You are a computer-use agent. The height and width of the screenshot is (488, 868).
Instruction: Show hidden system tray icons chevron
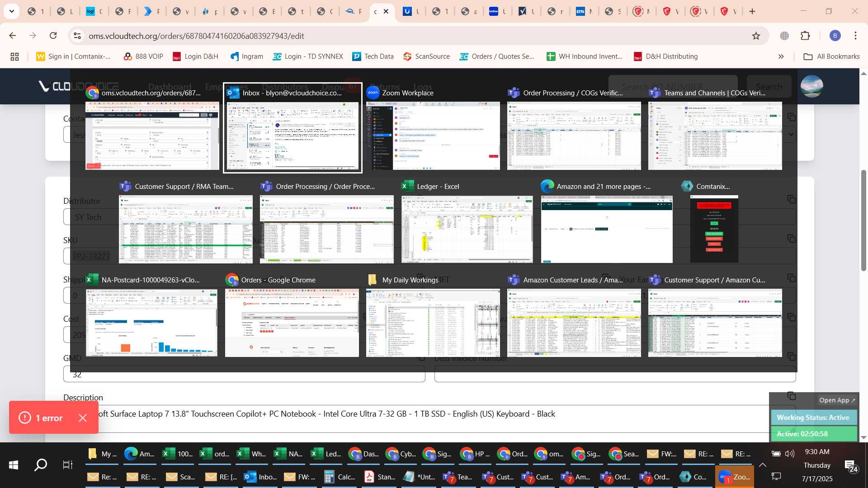point(763,465)
